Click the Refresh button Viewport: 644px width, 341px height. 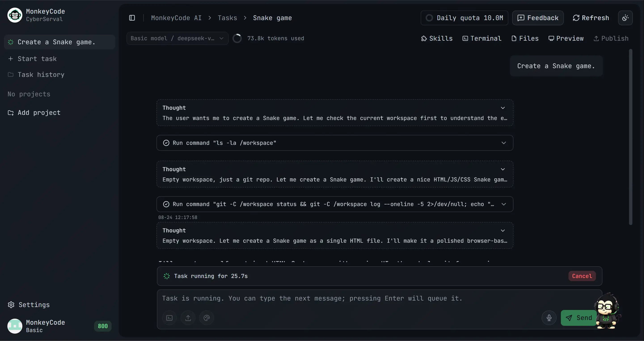(x=591, y=18)
